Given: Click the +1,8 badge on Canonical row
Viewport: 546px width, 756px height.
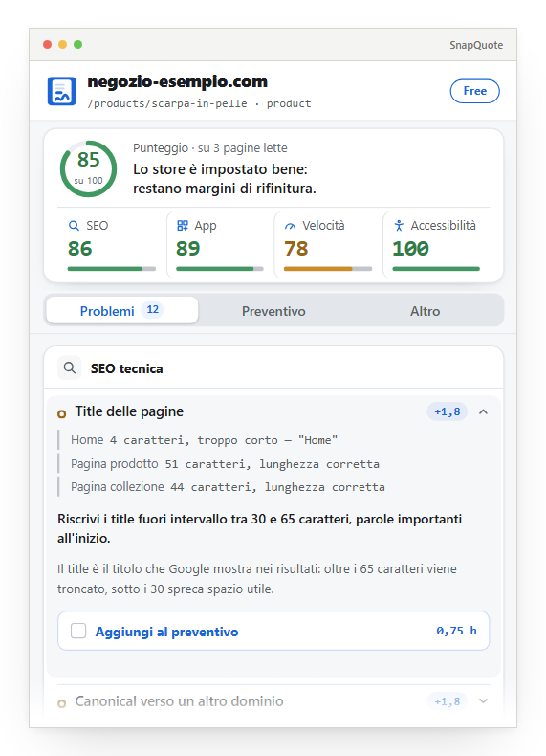Looking at the screenshot, I should [448, 701].
